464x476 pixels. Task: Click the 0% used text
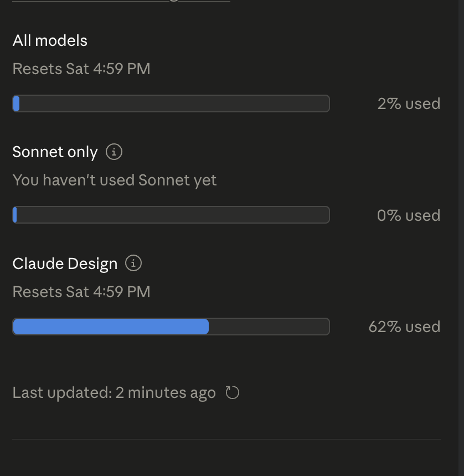409,215
